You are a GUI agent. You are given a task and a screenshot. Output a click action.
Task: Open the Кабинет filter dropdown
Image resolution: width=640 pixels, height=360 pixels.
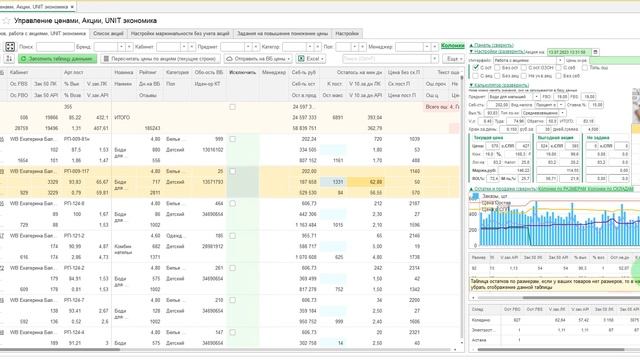[184, 47]
